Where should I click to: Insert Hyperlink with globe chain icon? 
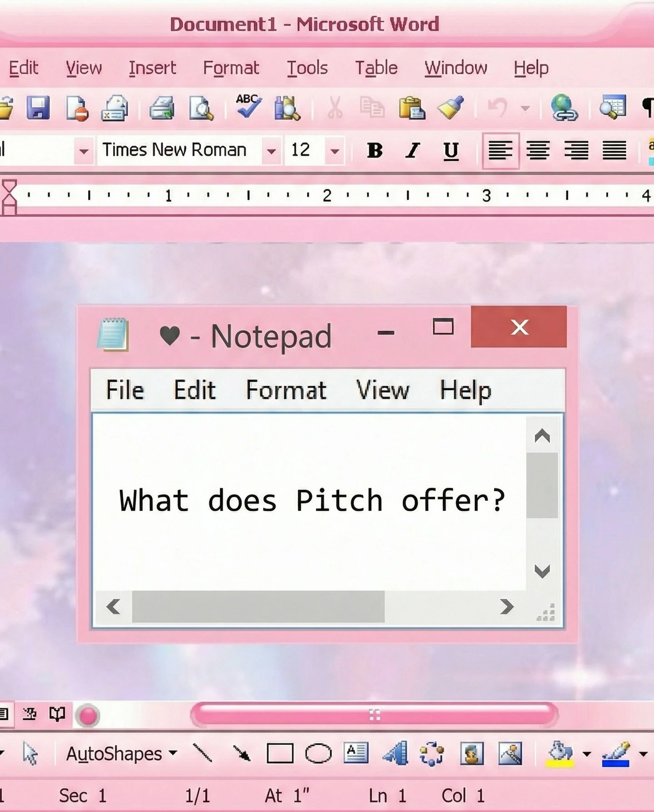tap(564, 108)
